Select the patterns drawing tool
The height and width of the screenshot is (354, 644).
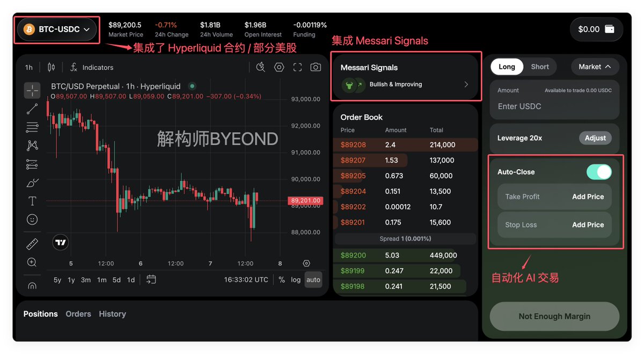pyautogui.click(x=32, y=146)
